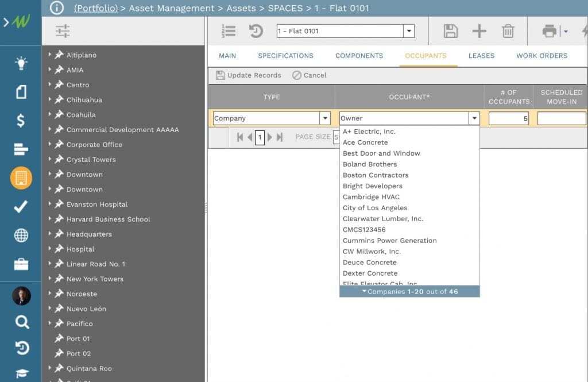Add a new record with the plus icon
This screenshot has width=588, height=382.
(x=479, y=31)
